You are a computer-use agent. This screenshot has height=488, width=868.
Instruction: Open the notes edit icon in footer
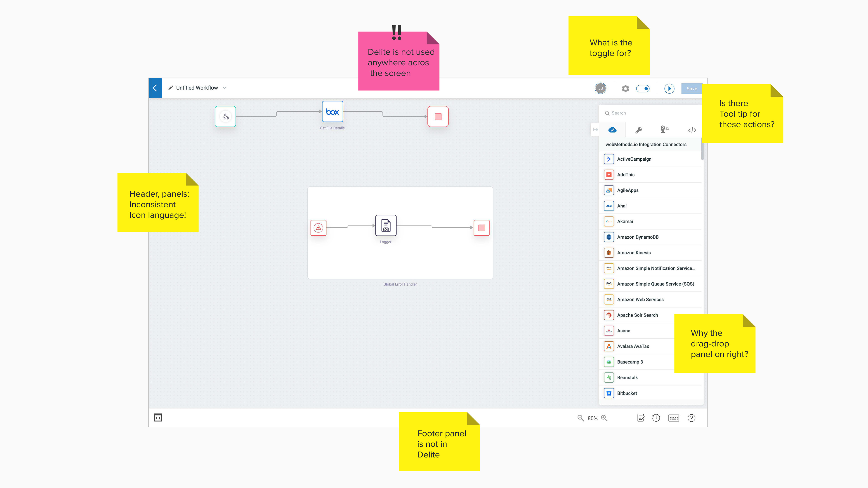pyautogui.click(x=641, y=418)
